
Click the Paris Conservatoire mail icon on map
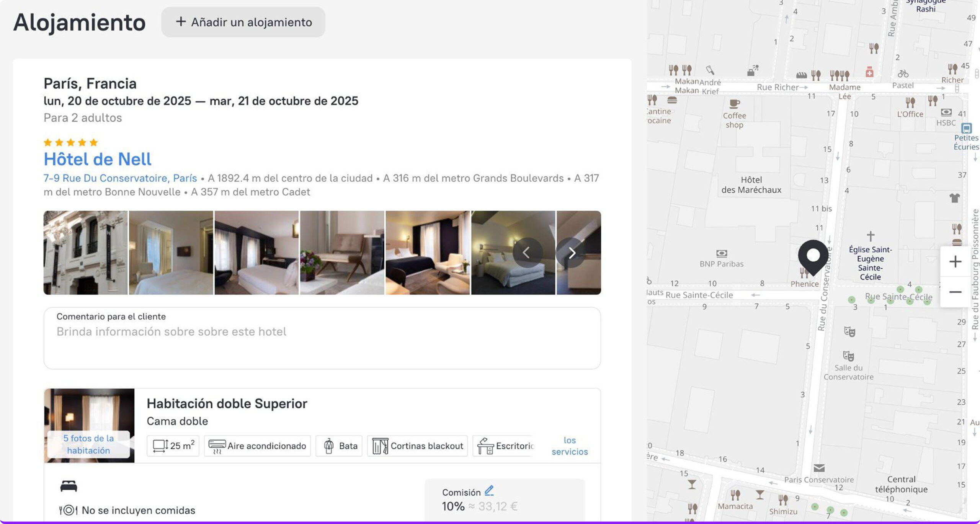(819, 468)
